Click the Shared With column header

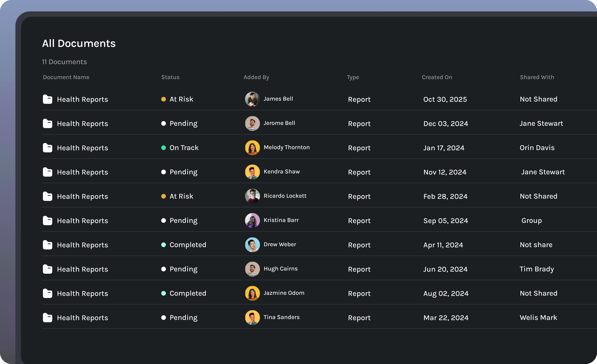coord(537,77)
